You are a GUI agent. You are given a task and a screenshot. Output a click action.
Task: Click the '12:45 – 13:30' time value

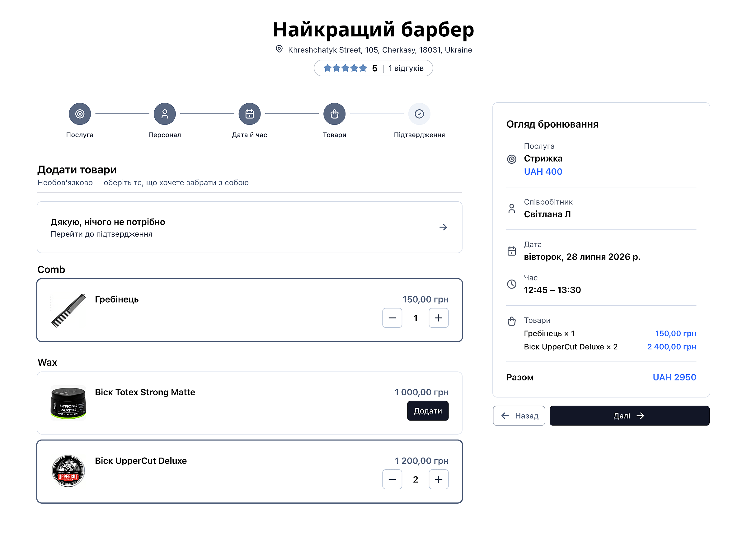(x=552, y=290)
